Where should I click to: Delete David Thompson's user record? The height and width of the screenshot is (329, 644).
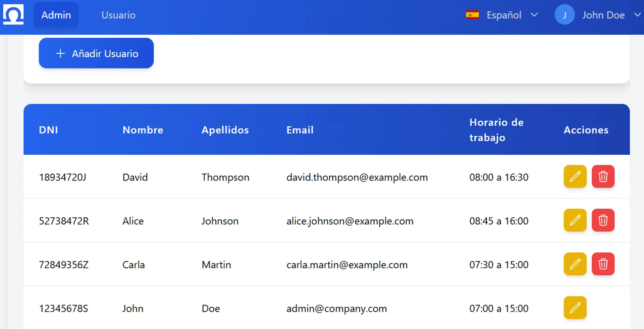[x=603, y=176]
